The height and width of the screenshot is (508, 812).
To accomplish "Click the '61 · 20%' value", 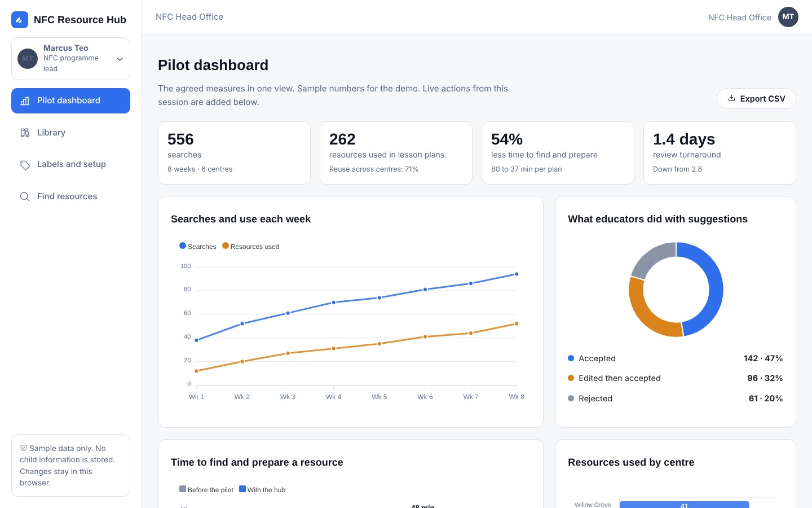I will [765, 398].
